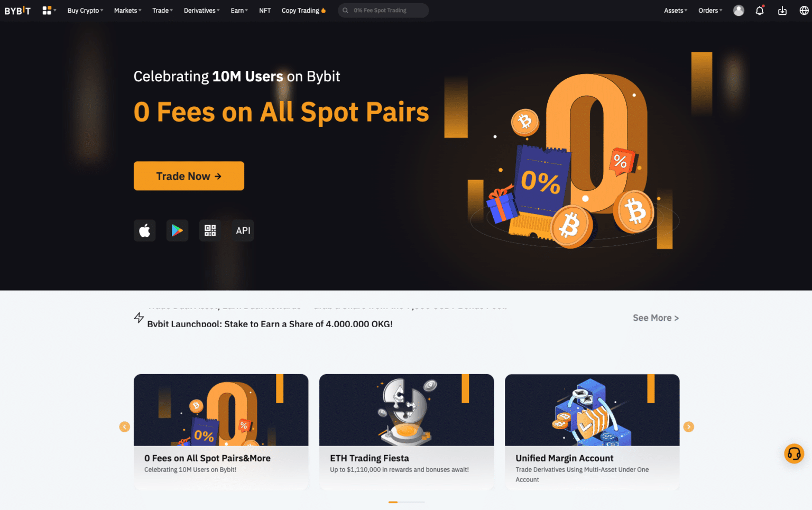This screenshot has width=812, height=510.
Task: Click the download app icon in header
Action: point(782,11)
